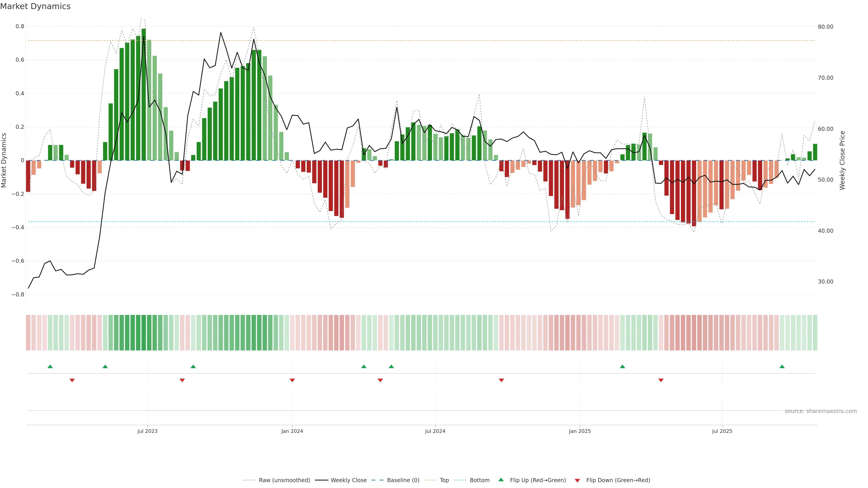
Task: Click the darkest green segment in heat strip
Action: [x=144, y=333]
